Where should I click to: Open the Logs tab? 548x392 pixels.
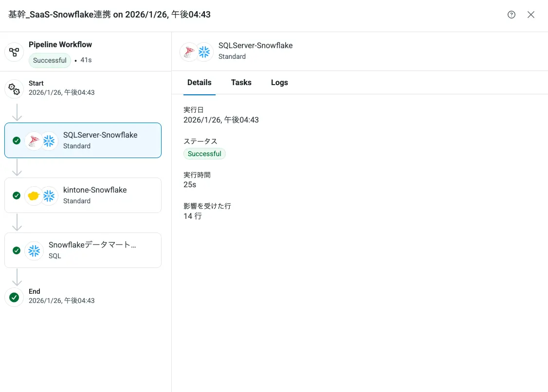click(x=279, y=83)
